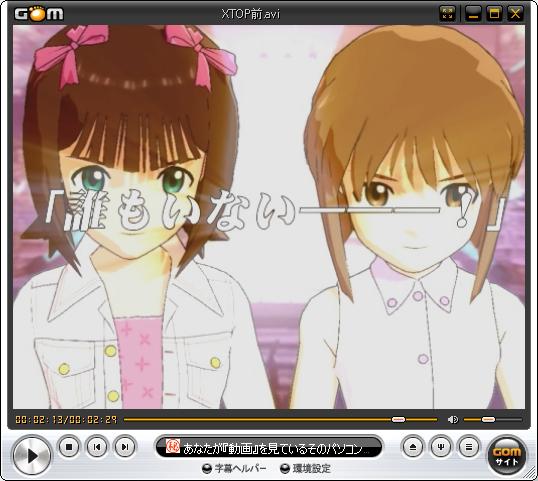Click the XTOP前.avi title text

tap(250, 14)
